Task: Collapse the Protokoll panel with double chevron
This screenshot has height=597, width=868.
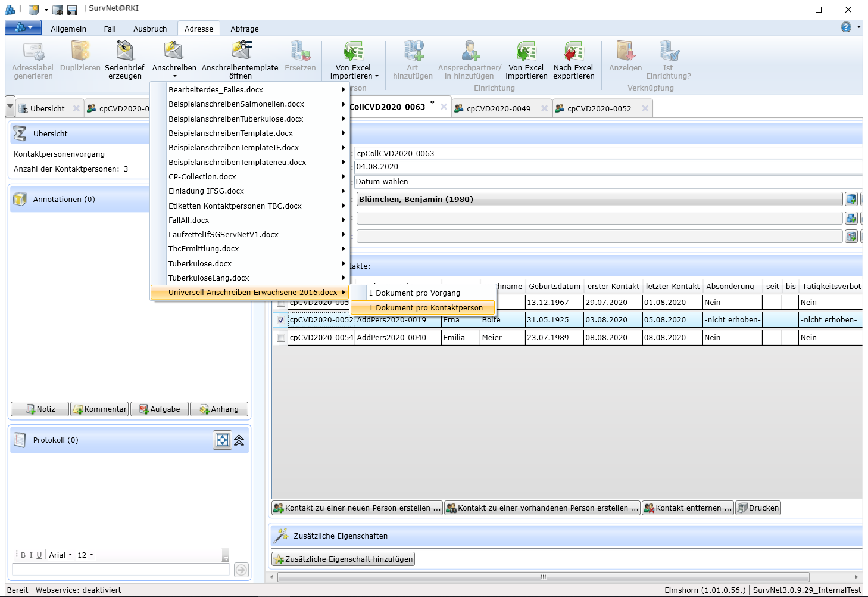Action: 239,440
